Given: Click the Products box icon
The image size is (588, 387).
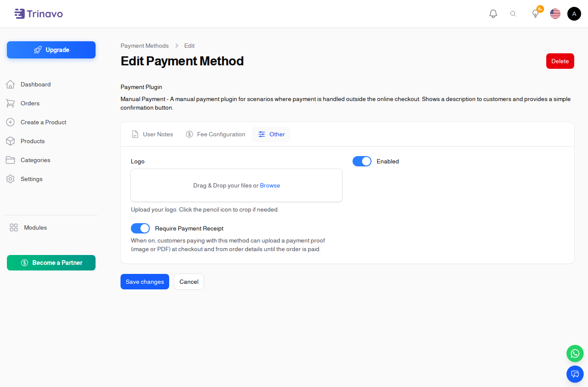Looking at the screenshot, I should [x=10, y=141].
